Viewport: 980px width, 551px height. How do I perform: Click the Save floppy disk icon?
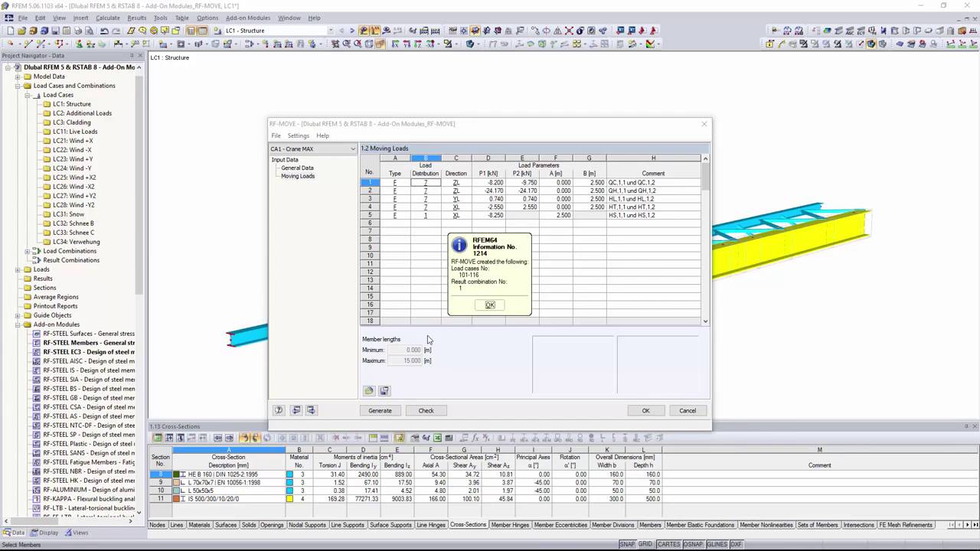tap(55, 31)
